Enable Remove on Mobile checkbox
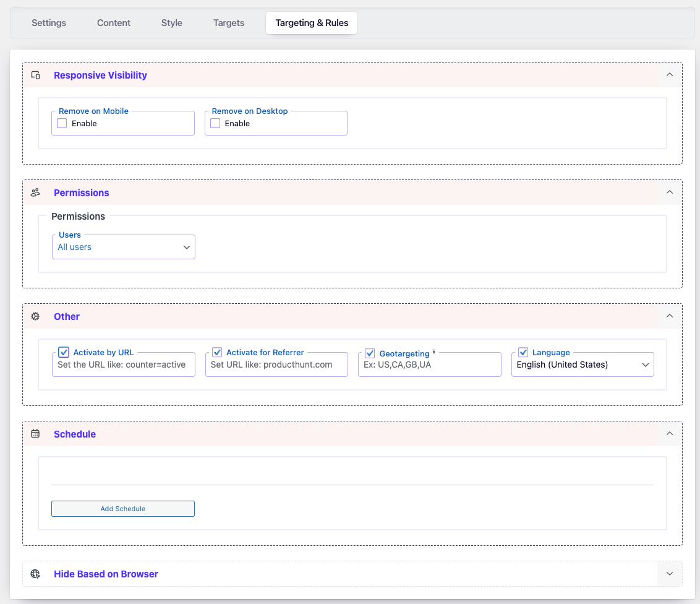 tap(62, 123)
